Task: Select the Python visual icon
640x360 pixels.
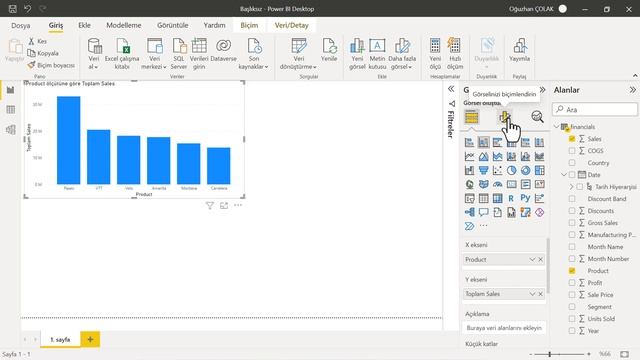Action: click(x=525, y=198)
